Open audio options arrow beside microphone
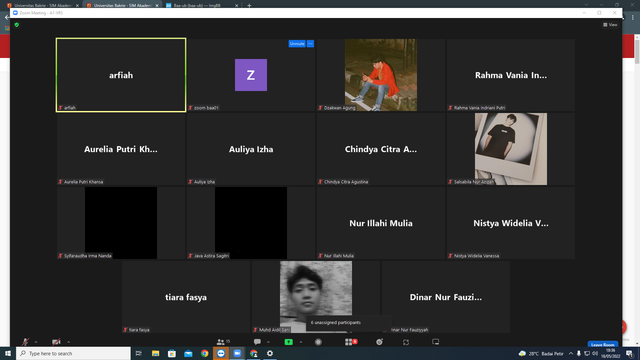 [x=36, y=342]
